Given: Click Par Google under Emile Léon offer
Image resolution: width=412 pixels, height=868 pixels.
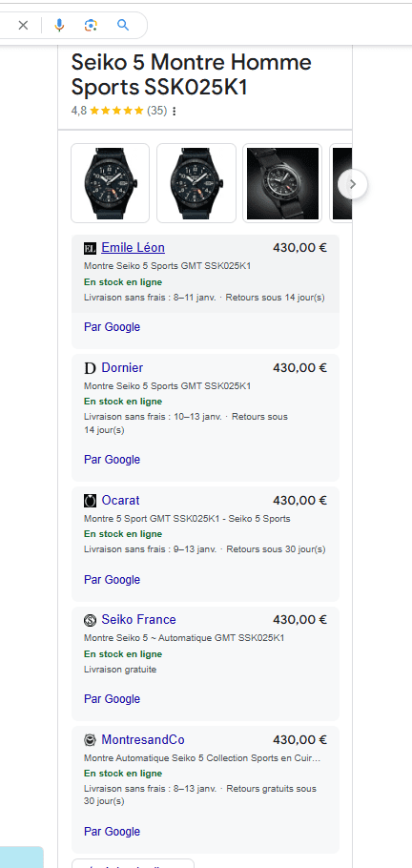Looking at the screenshot, I should pos(112,326).
